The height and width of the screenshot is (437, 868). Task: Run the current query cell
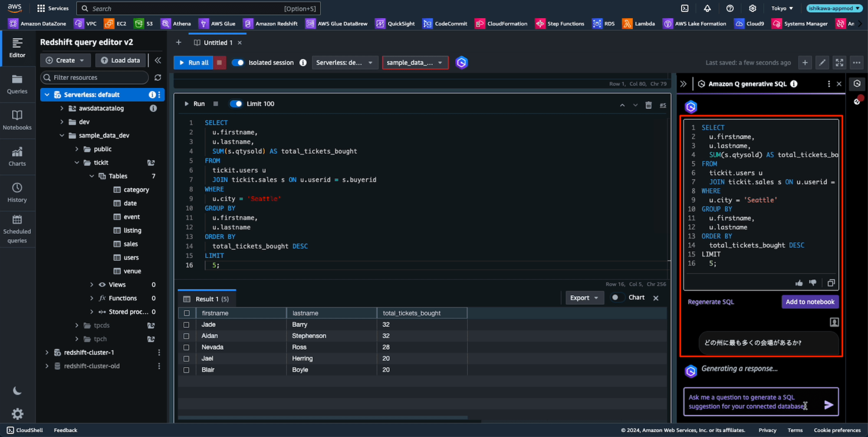(x=194, y=104)
